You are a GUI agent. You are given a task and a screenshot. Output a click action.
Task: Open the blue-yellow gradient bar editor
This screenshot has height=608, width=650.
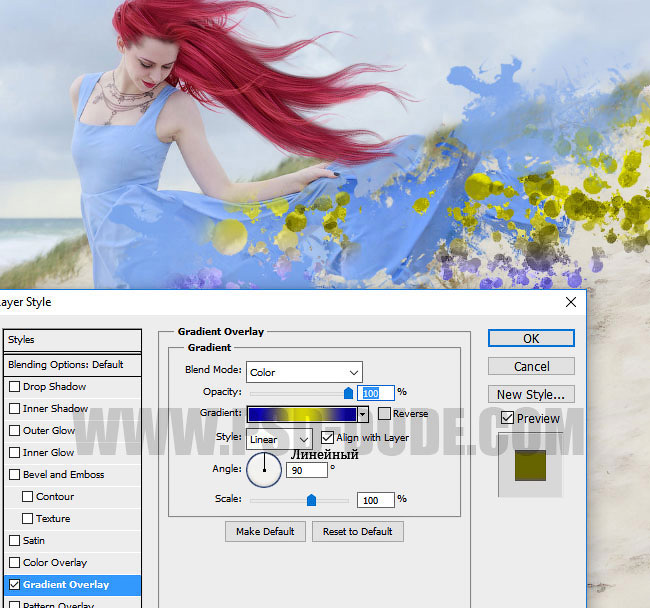pos(302,414)
